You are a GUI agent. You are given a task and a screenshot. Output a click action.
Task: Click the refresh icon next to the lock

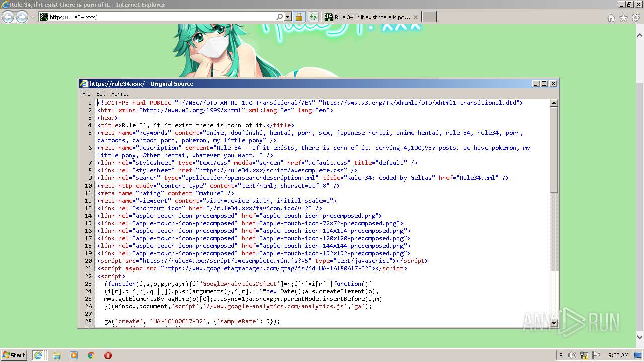coord(313,17)
